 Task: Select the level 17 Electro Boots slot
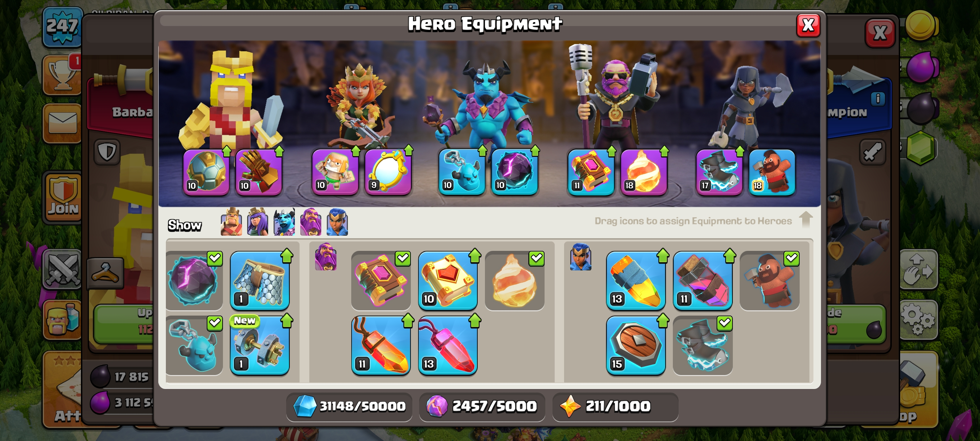[719, 172]
